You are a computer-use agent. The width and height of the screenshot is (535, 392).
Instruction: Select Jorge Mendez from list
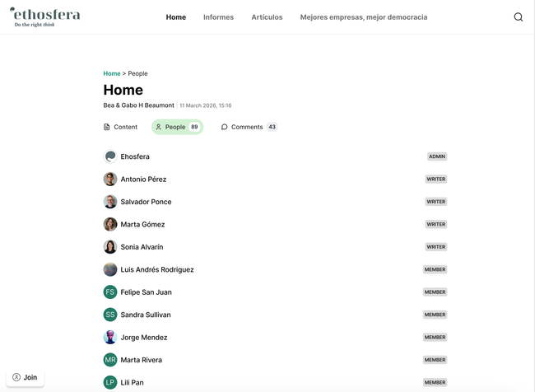pos(143,338)
